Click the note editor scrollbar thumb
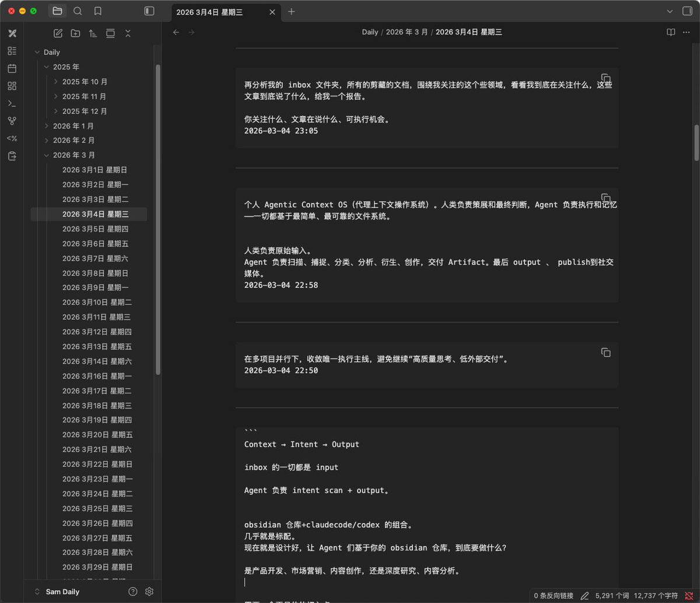Screen dimensions: 700x603 tap(696, 142)
